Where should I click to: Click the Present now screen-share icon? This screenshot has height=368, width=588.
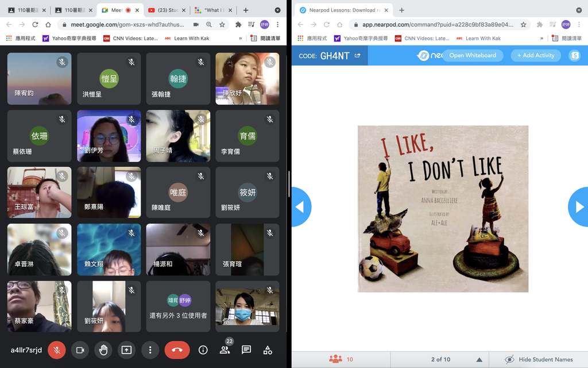tap(126, 350)
